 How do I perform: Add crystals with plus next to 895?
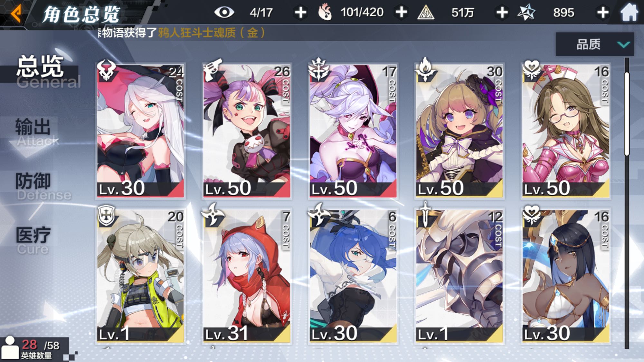pos(603,13)
